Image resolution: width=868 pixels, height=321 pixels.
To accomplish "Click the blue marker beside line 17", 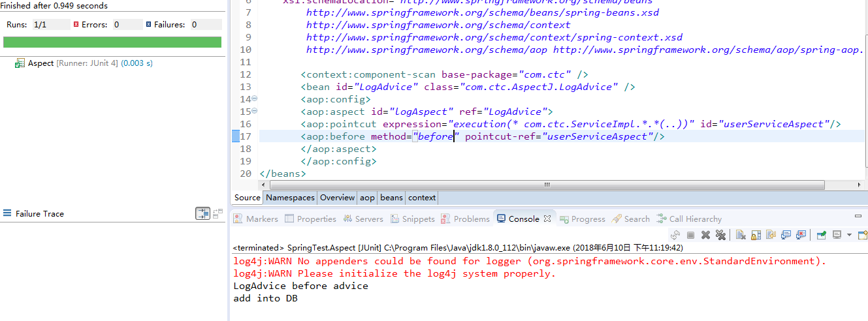I will click(236, 136).
